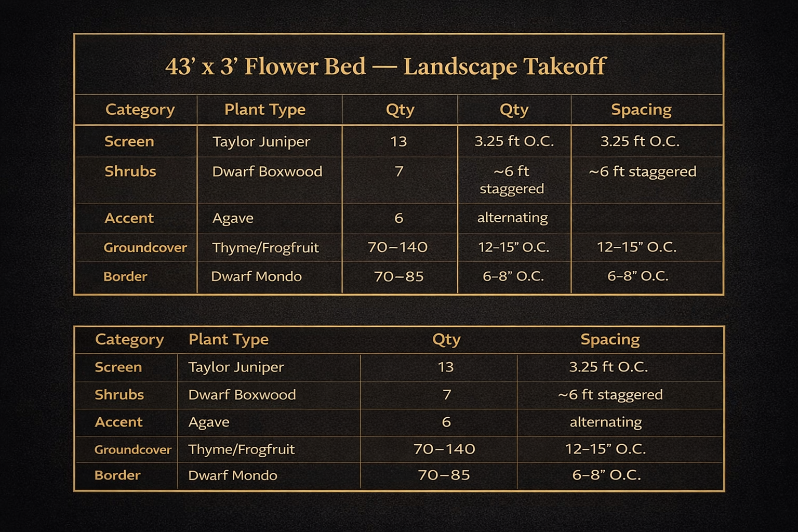Select Thyme/Frogfruit in the upper table
This screenshot has height=532, width=798.
(x=265, y=247)
